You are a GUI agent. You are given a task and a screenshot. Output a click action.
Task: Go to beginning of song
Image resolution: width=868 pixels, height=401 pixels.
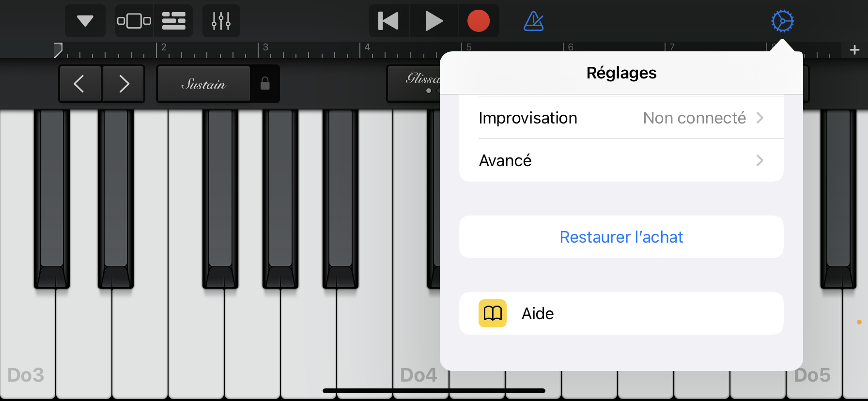click(x=388, y=21)
